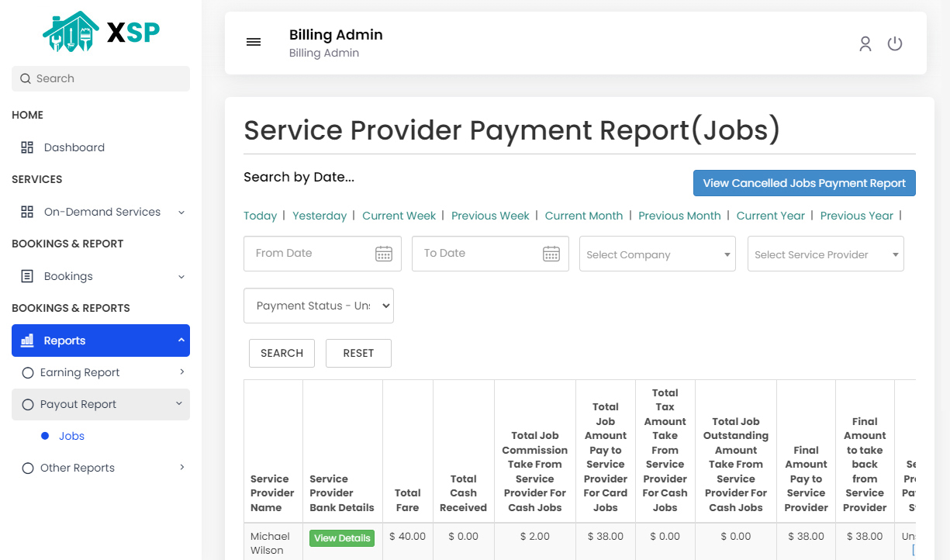Open the From Date calendar icon
Viewport: 950px width, 560px height.
(x=384, y=254)
